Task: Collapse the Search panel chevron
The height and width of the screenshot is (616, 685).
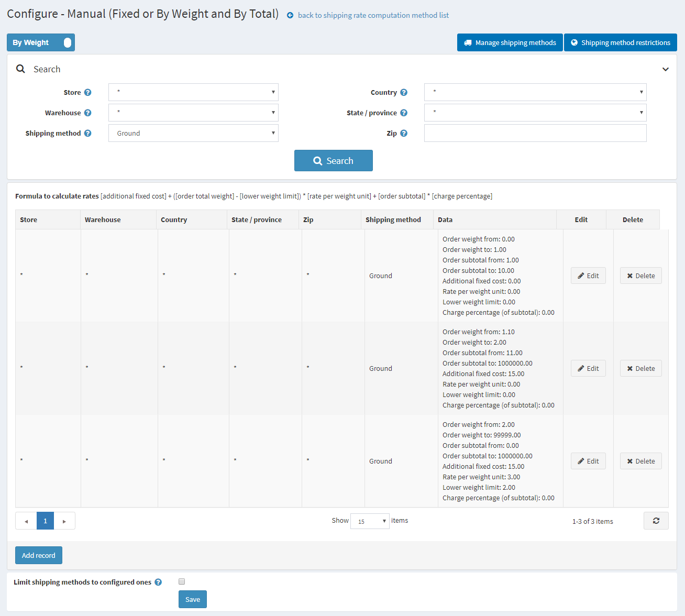Action: 665,69
